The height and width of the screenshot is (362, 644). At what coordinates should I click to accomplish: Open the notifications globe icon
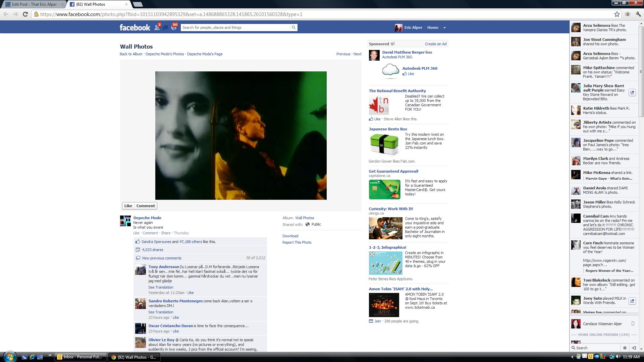tap(173, 28)
